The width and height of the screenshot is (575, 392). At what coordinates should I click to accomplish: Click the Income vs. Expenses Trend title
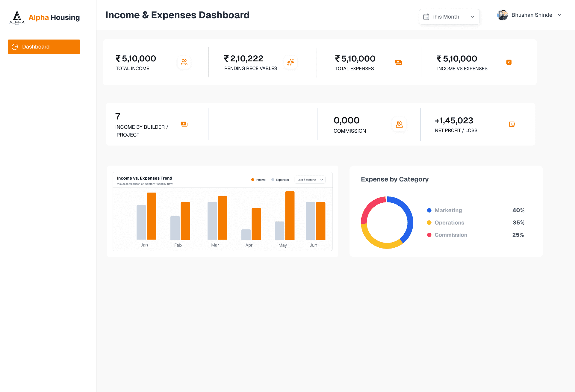coord(144,178)
